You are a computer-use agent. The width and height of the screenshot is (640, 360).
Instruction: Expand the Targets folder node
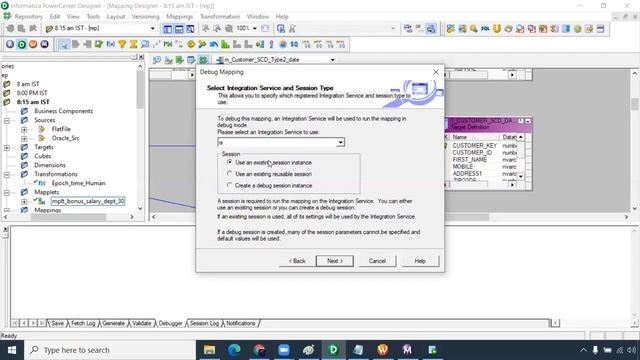[x=7, y=147]
